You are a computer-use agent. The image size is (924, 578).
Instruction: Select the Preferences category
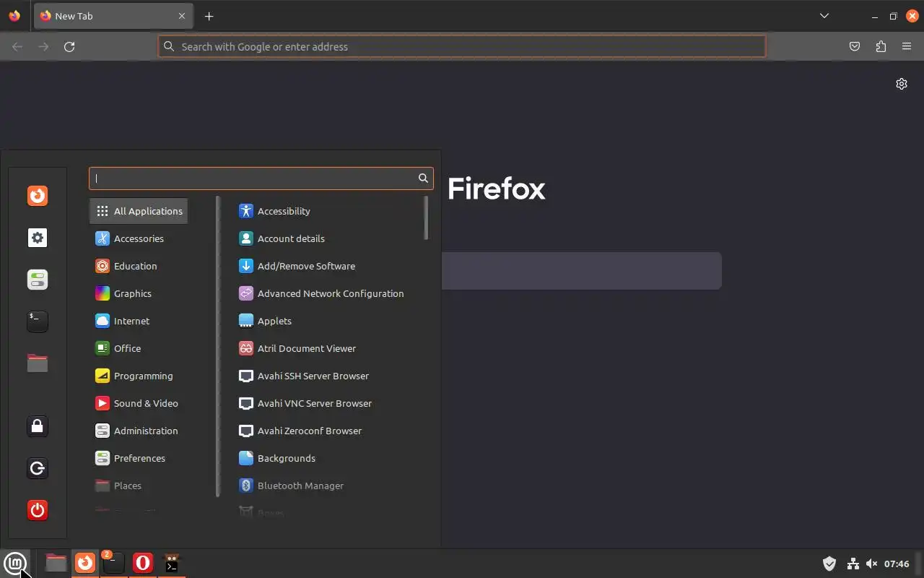coord(139,458)
